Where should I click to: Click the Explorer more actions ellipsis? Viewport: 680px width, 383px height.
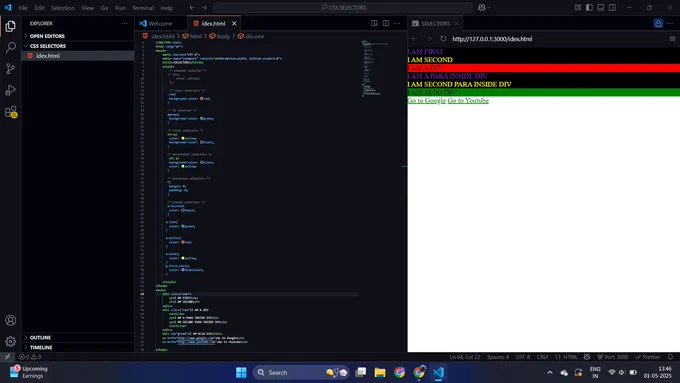(124, 23)
